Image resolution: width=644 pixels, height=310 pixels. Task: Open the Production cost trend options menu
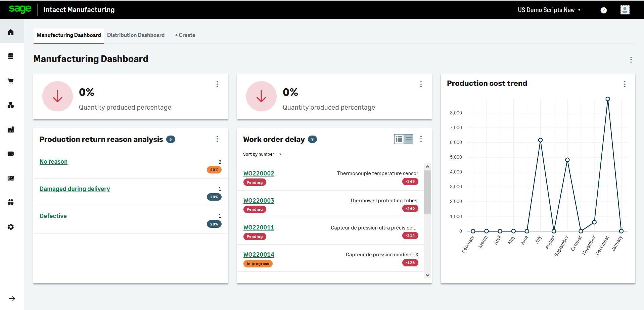[625, 84]
